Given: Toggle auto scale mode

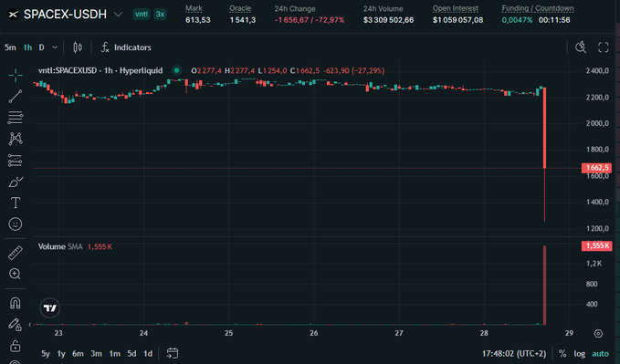Looking at the screenshot, I should [x=600, y=354].
